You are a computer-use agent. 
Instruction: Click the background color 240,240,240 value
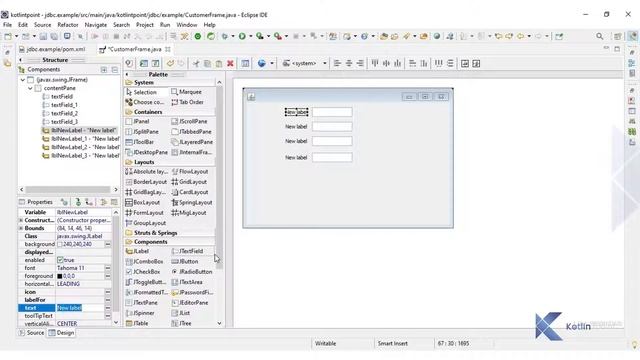pos(77,244)
